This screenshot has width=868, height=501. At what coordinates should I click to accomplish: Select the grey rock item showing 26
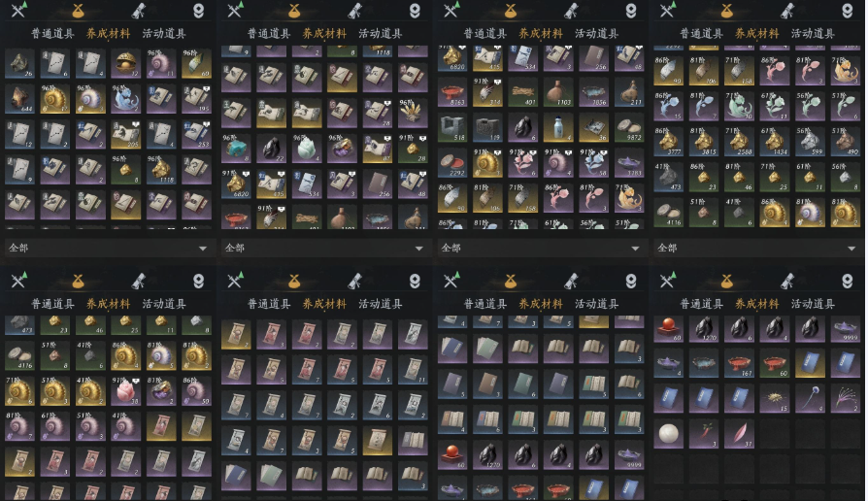click(19, 62)
